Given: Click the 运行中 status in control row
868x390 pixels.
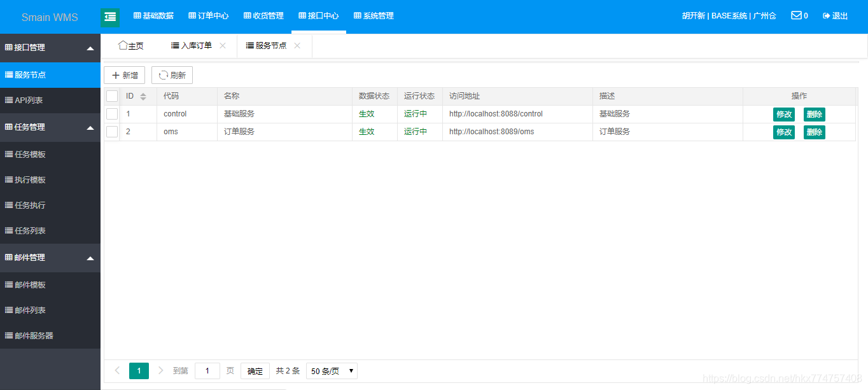Looking at the screenshot, I should point(416,114).
